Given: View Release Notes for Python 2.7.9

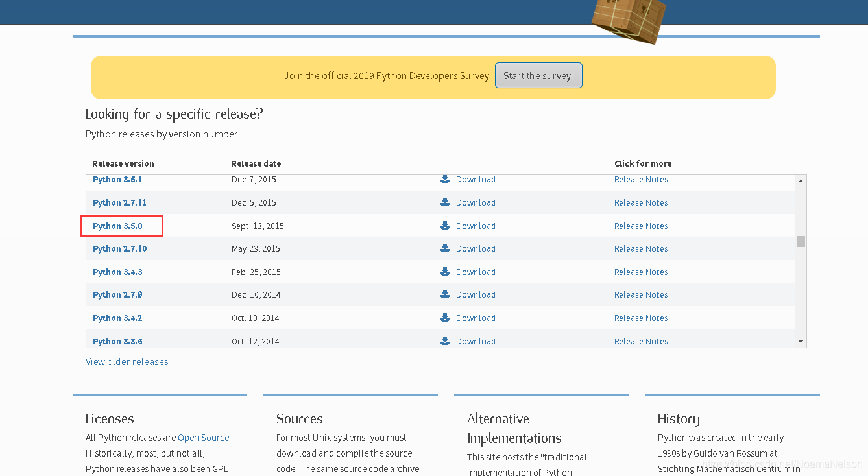Looking at the screenshot, I should 641,294.
